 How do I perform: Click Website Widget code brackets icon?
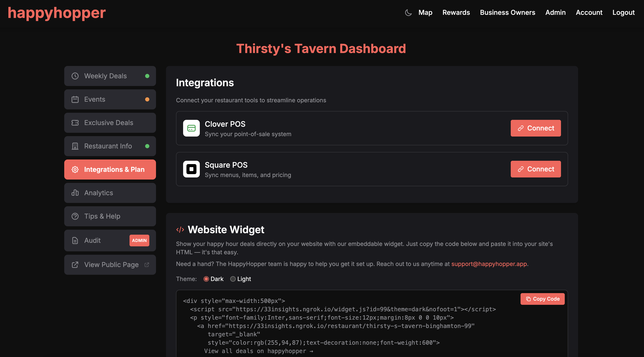(180, 230)
